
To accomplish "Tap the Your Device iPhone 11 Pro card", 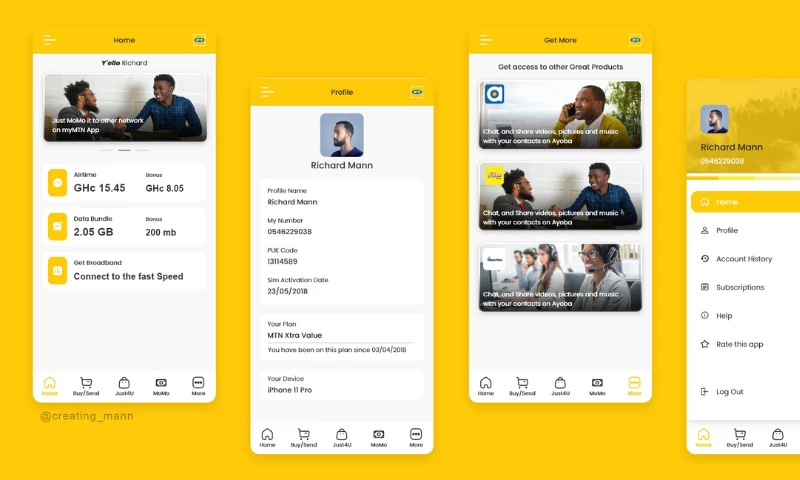I will click(342, 385).
